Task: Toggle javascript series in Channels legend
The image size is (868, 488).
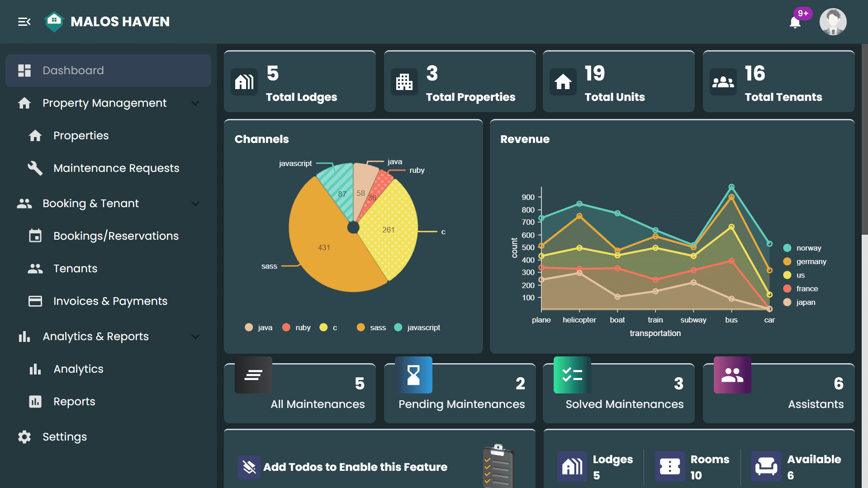Action: click(417, 327)
